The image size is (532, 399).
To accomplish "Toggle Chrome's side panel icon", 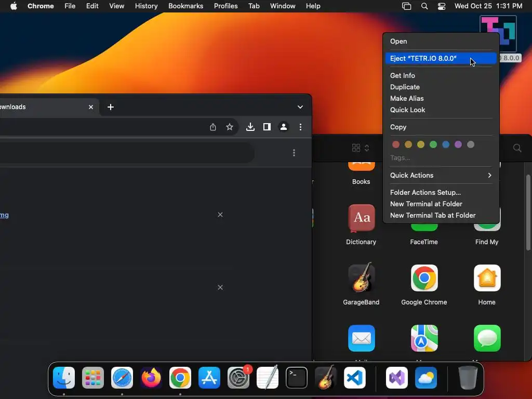I will (x=267, y=127).
